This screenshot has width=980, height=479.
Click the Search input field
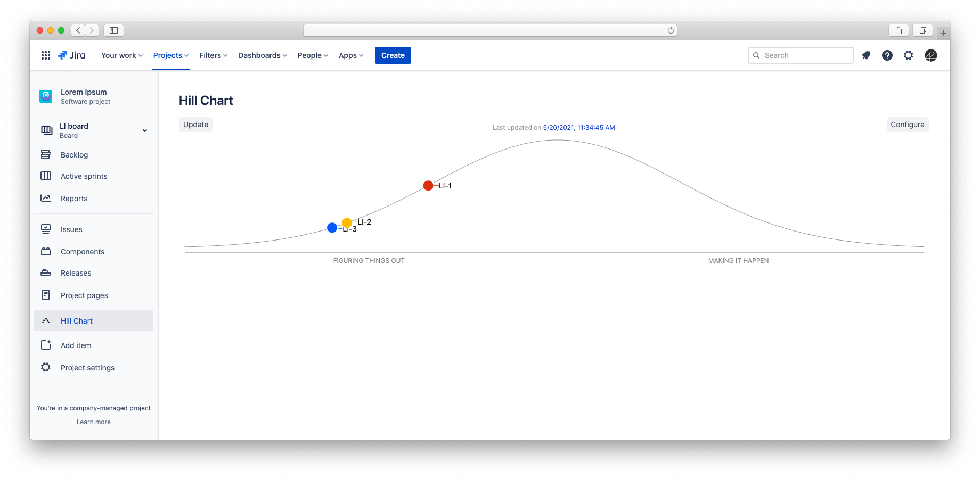(x=801, y=55)
